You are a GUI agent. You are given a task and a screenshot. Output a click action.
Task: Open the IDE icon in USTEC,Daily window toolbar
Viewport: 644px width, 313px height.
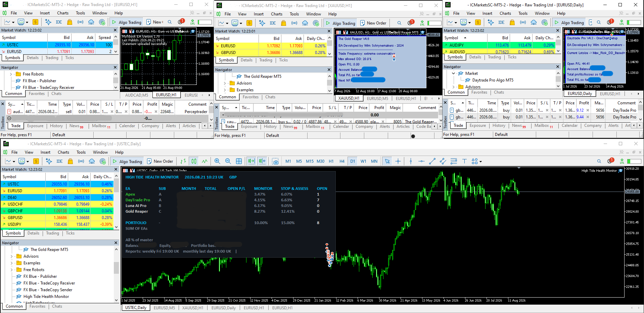pos(59,161)
